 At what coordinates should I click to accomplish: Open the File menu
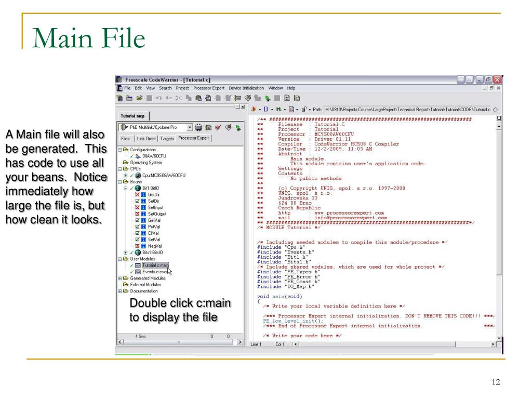click(x=127, y=88)
